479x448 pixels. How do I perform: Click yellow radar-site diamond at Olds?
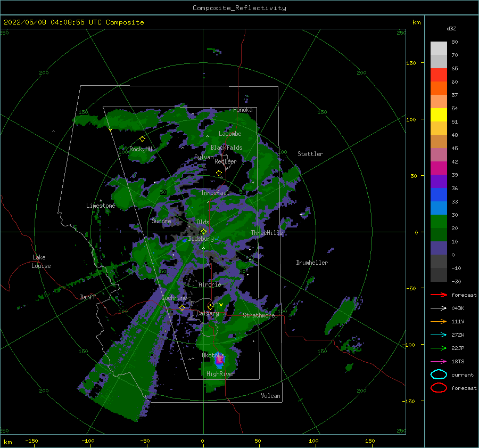pyautogui.click(x=203, y=232)
